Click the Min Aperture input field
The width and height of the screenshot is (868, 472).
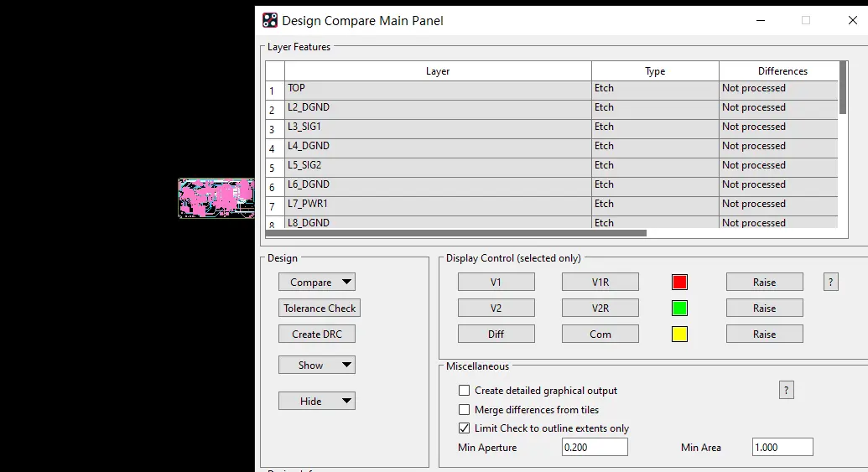(595, 447)
